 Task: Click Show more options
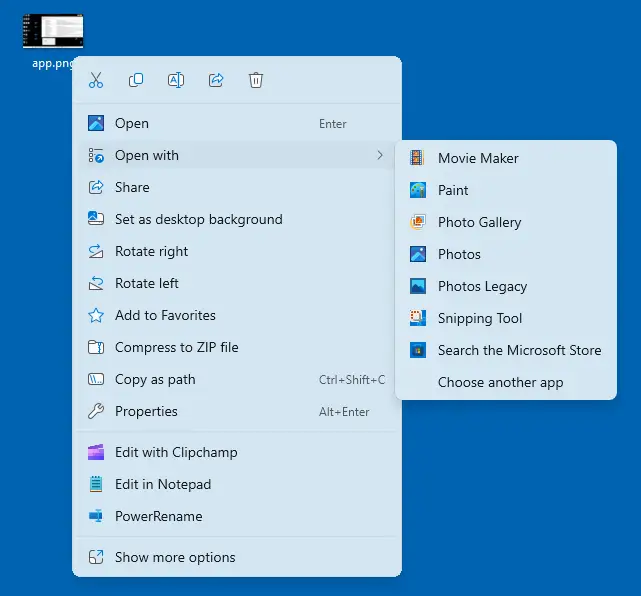click(237, 557)
